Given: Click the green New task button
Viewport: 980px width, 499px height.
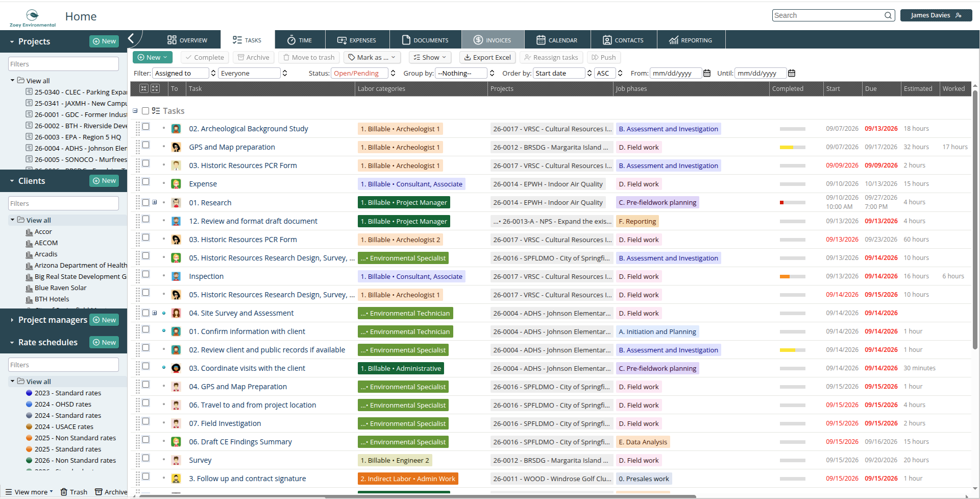Looking at the screenshot, I should click(153, 57).
